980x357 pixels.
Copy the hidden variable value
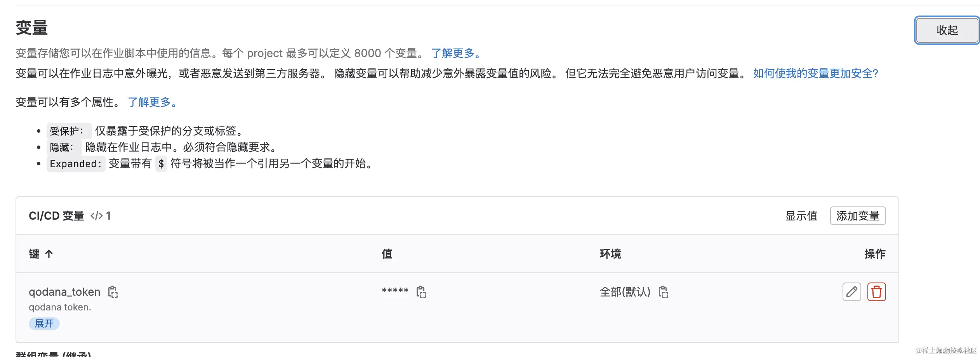pos(422,292)
